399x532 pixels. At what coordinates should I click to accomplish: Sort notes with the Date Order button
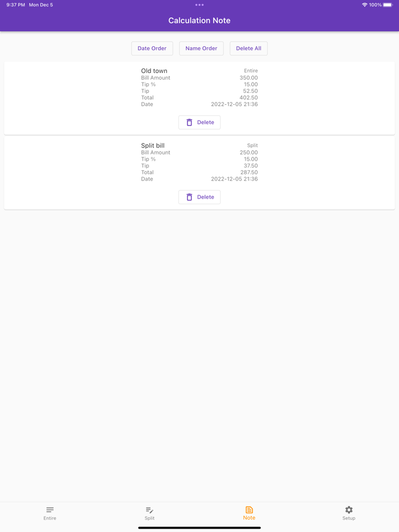pyautogui.click(x=152, y=48)
